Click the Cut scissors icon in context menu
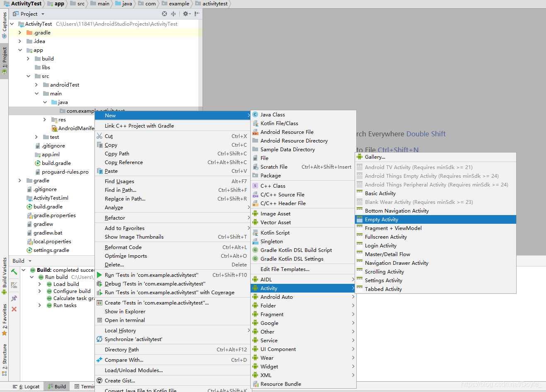The width and height of the screenshot is (546, 392). [99, 136]
